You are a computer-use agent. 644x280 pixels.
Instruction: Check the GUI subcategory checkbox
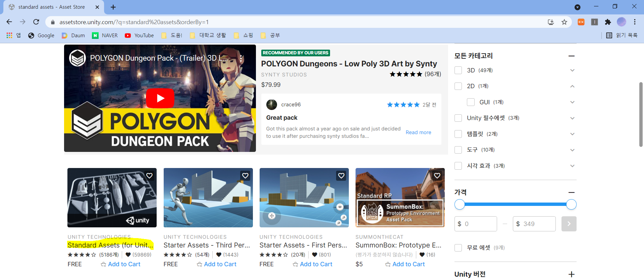471,102
